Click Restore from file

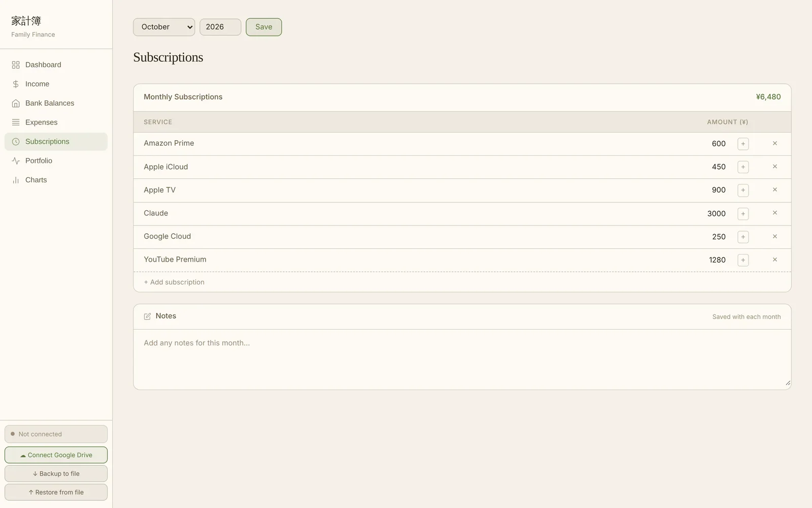pos(56,492)
